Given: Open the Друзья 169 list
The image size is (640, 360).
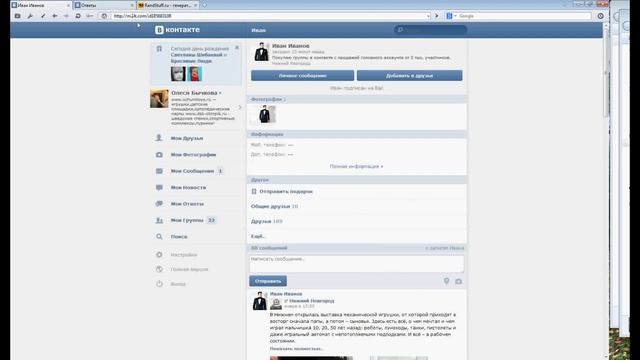Looking at the screenshot, I should click(x=267, y=221).
